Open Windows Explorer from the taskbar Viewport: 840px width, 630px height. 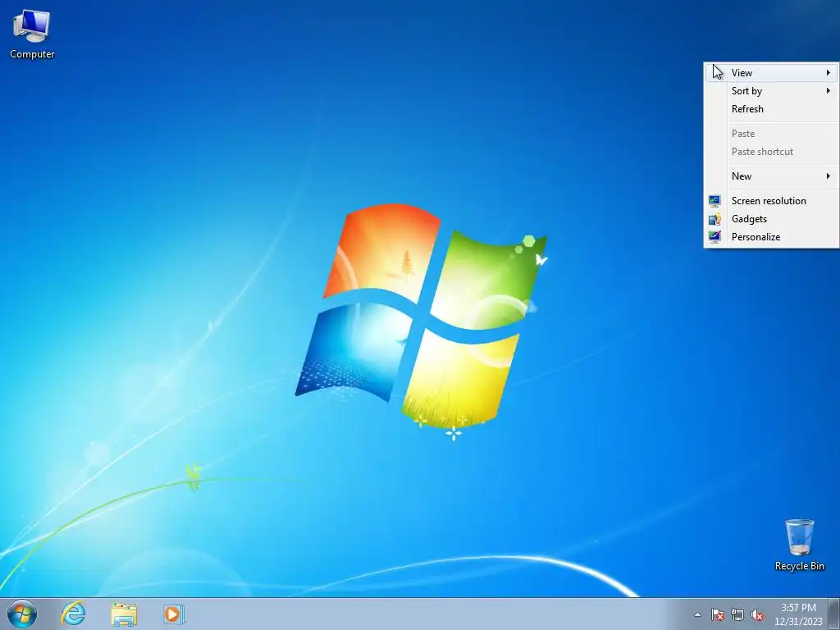point(124,614)
